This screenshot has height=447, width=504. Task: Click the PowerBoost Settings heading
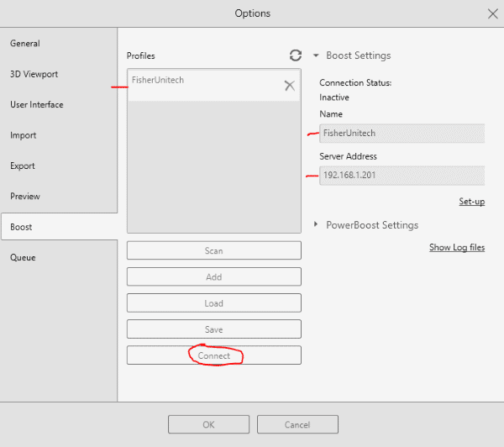tap(372, 225)
